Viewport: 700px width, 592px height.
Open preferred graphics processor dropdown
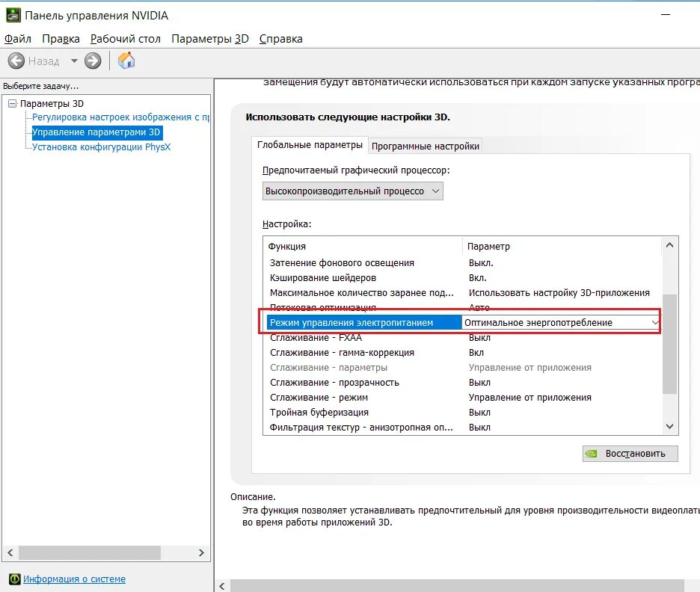(x=353, y=191)
